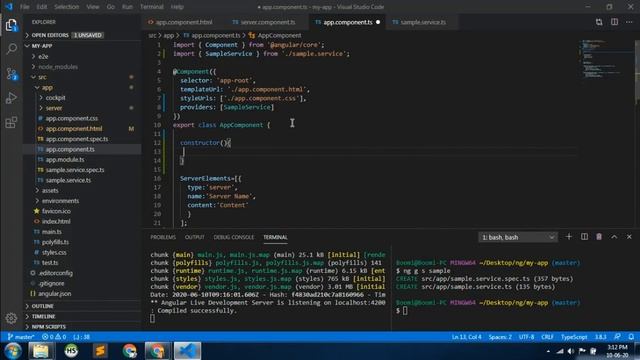Click the editor minimap preview
Screen dimensions: 640x360
click(606, 59)
